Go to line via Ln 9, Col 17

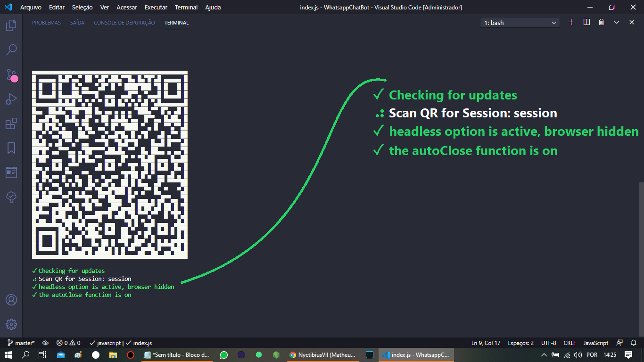(486, 343)
